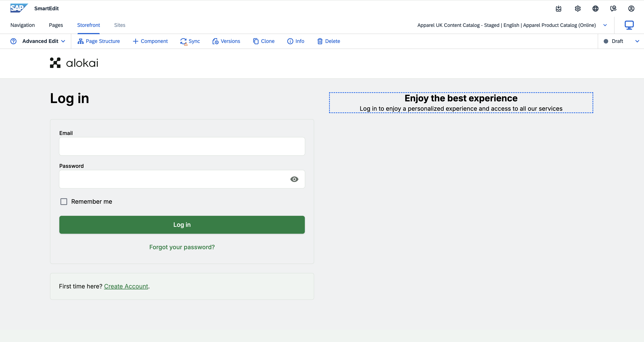Click the Delete trash can icon
Screen dimensions: 644x342
(x=320, y=41)
